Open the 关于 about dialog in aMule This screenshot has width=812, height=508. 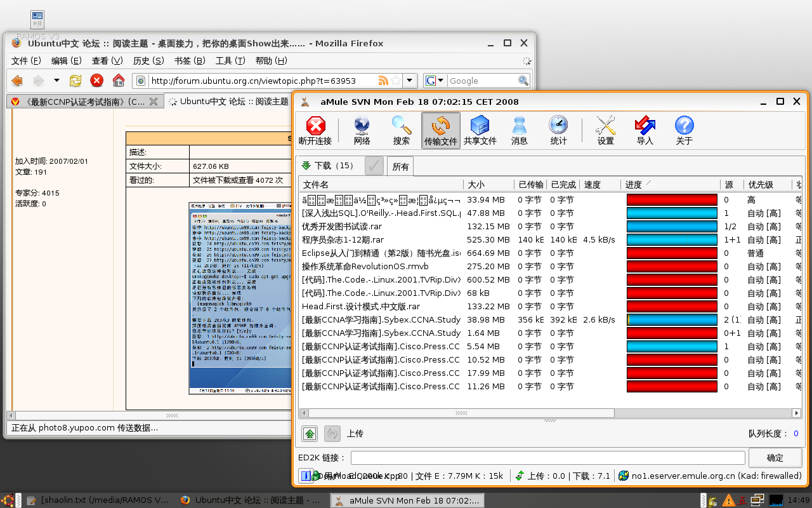click(684, 131)
